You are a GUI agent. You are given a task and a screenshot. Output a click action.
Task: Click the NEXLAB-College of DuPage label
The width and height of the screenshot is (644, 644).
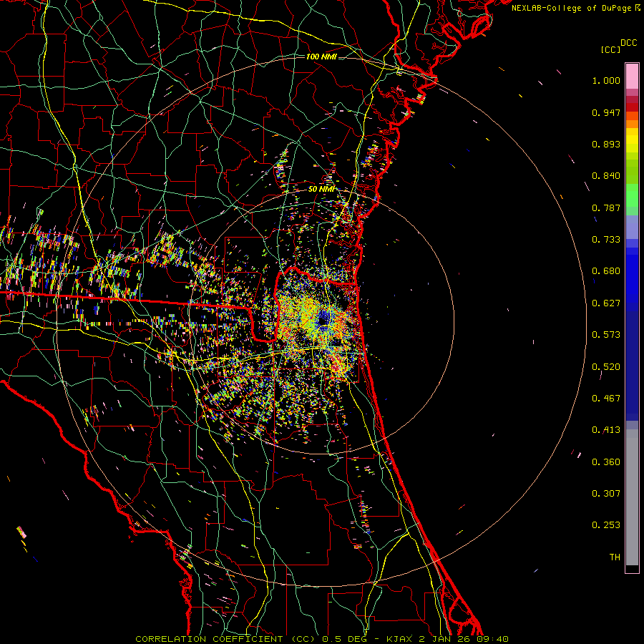click(x=571, y=8)
